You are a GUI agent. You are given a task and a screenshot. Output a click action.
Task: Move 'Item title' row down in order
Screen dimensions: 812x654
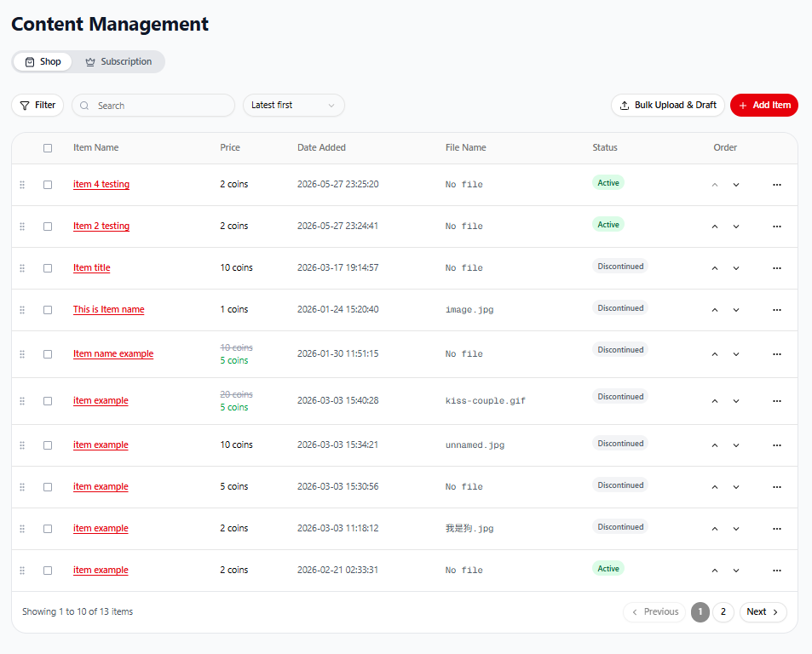tap(736, 268)
